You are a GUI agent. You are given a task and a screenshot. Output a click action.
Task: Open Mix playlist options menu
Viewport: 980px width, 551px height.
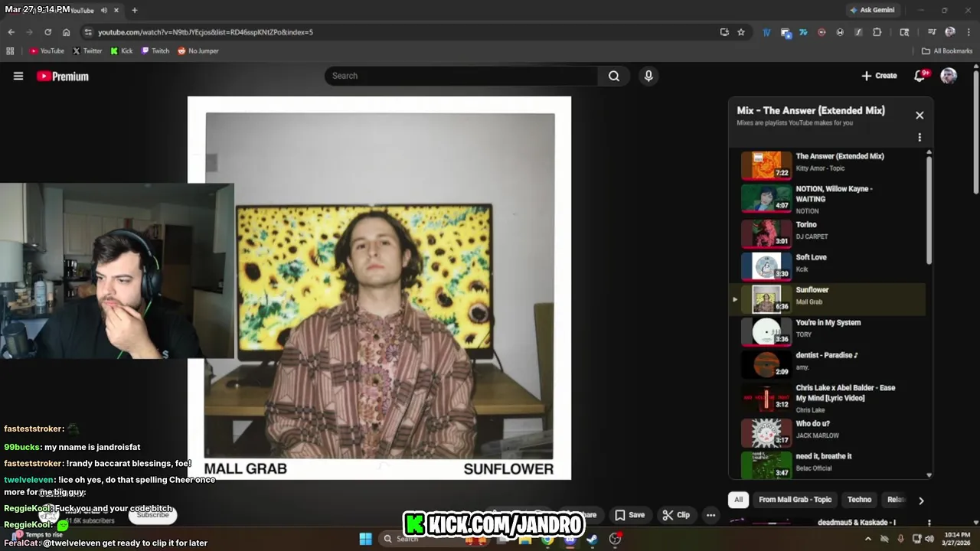pyautogui.click(x=920, y=138)
